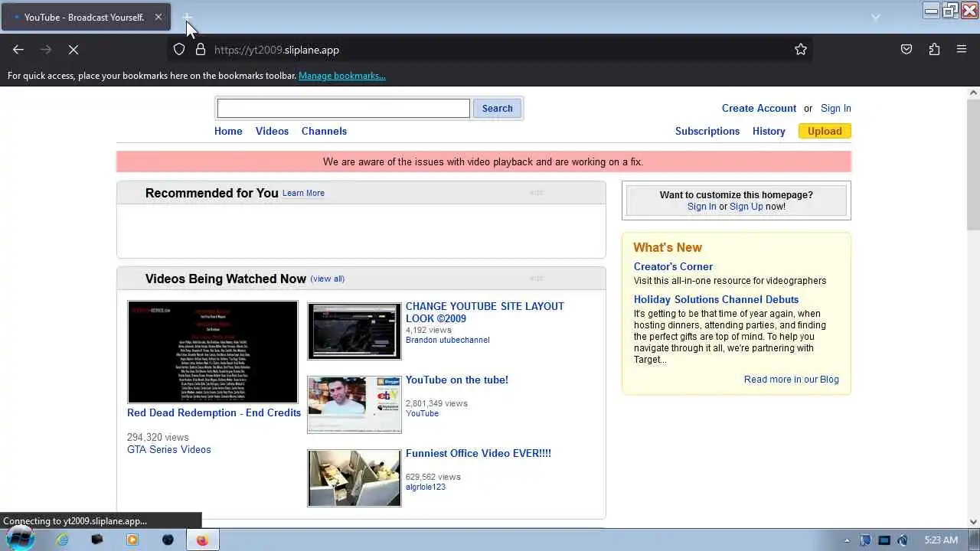
Task: Open the Subscriptions link
Action: point(707,131)
